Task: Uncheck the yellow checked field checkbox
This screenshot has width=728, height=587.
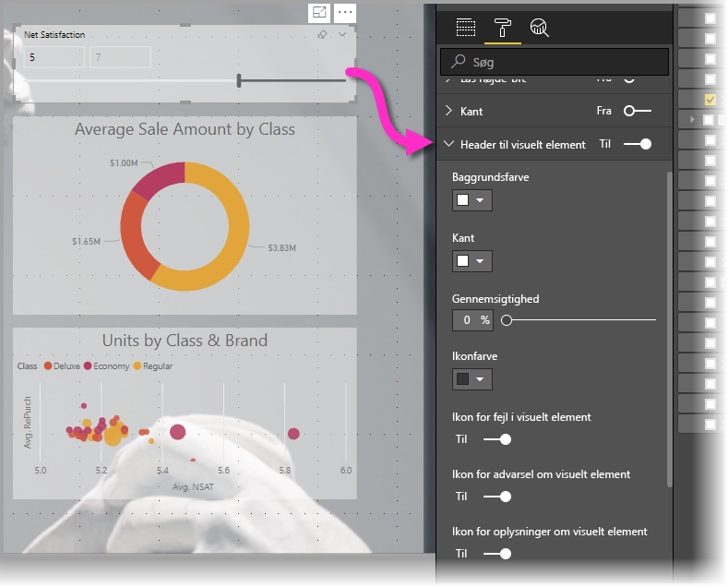Action: tap(710, 100)
